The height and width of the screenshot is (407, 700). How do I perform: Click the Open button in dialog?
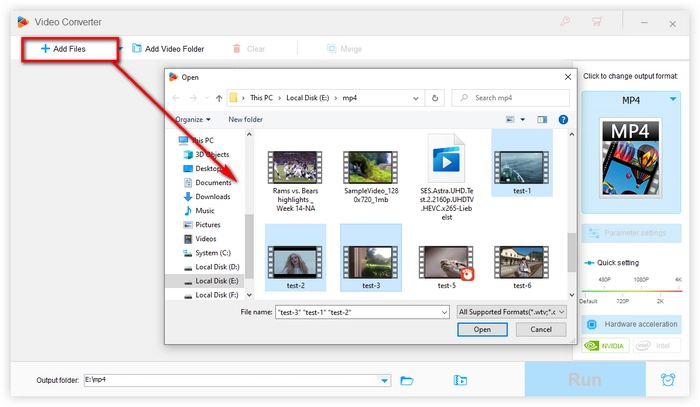click(x=482, y=329)
